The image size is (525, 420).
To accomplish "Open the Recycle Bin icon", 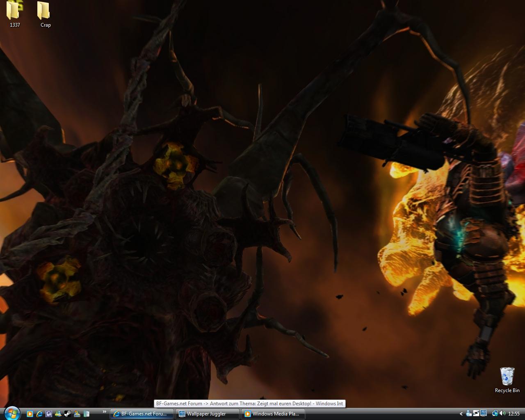I will tap(507, 380).
